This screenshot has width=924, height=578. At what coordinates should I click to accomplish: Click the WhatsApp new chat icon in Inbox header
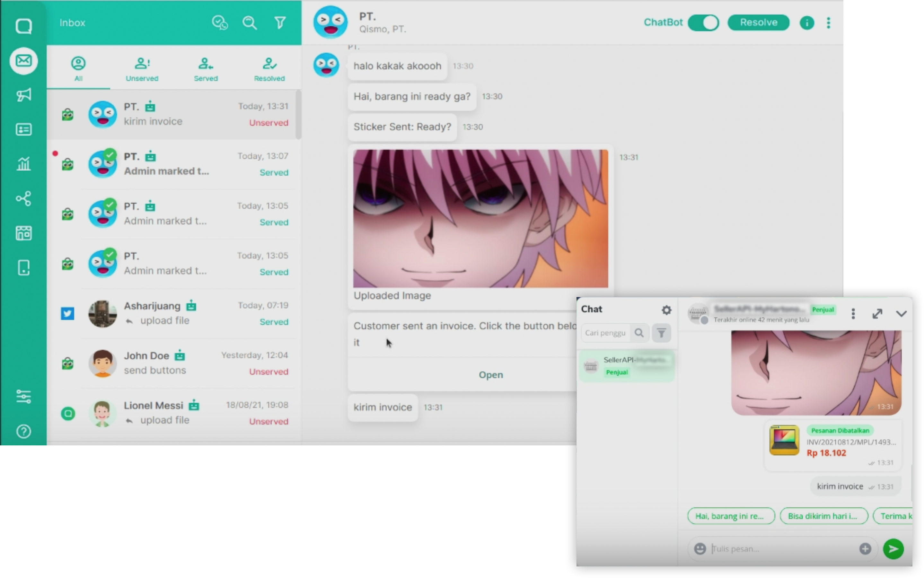[x=220, y=22]
